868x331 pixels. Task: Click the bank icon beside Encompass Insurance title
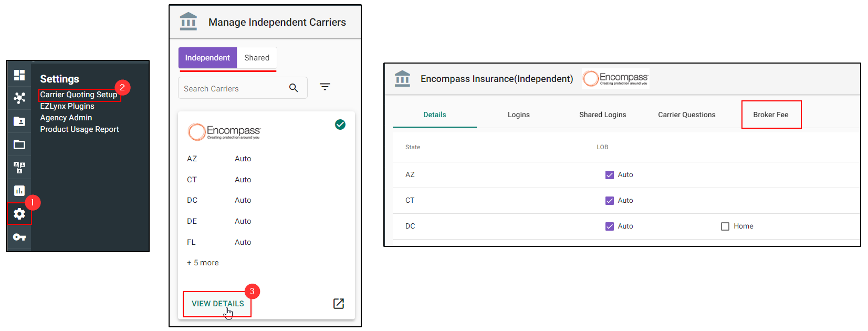403,78
